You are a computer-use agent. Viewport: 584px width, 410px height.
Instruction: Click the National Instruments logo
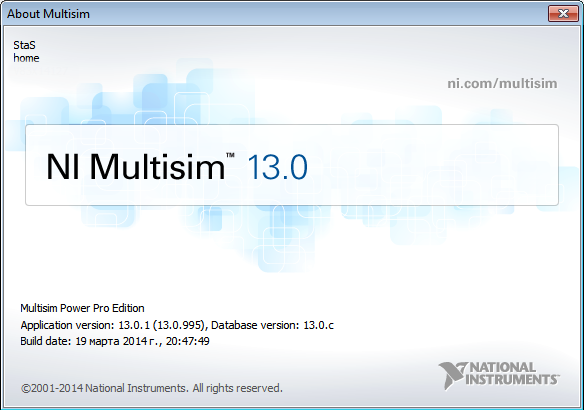tap(499, 375)
